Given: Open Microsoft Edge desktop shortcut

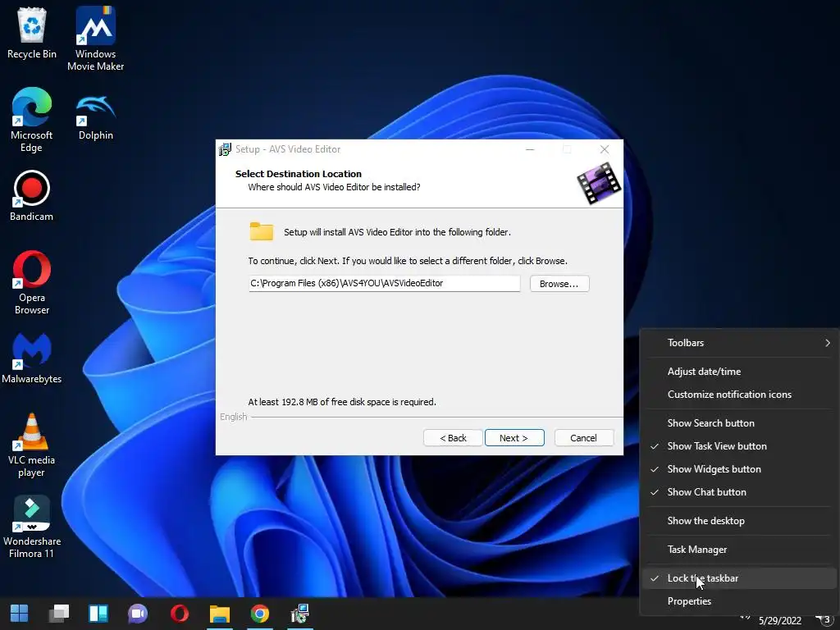Looking at the screenshot, I should 32,120.
